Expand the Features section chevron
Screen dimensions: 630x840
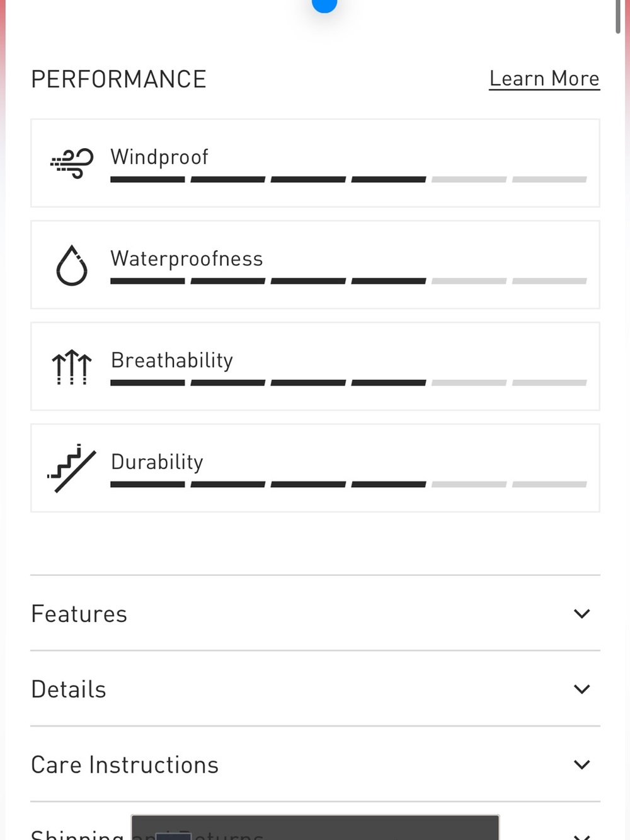coord(582,613)
